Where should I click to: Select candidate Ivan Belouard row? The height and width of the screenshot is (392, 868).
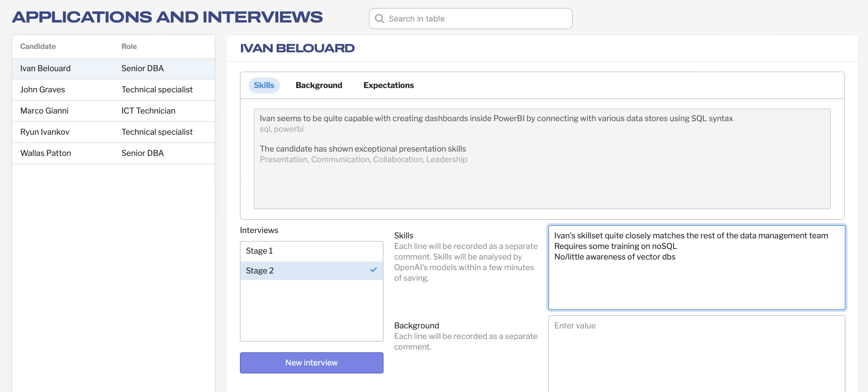pos(113,69)
